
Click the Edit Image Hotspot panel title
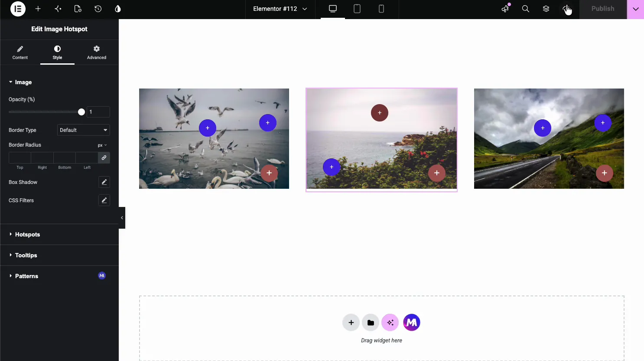click(59, 29)
